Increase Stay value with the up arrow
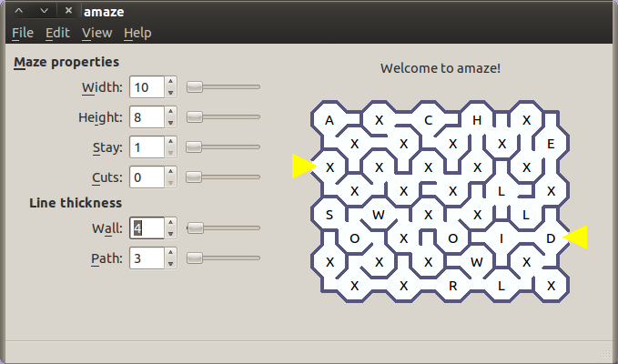Image resolution: width=618 pixels, height=364 pixels. (170, 141)
